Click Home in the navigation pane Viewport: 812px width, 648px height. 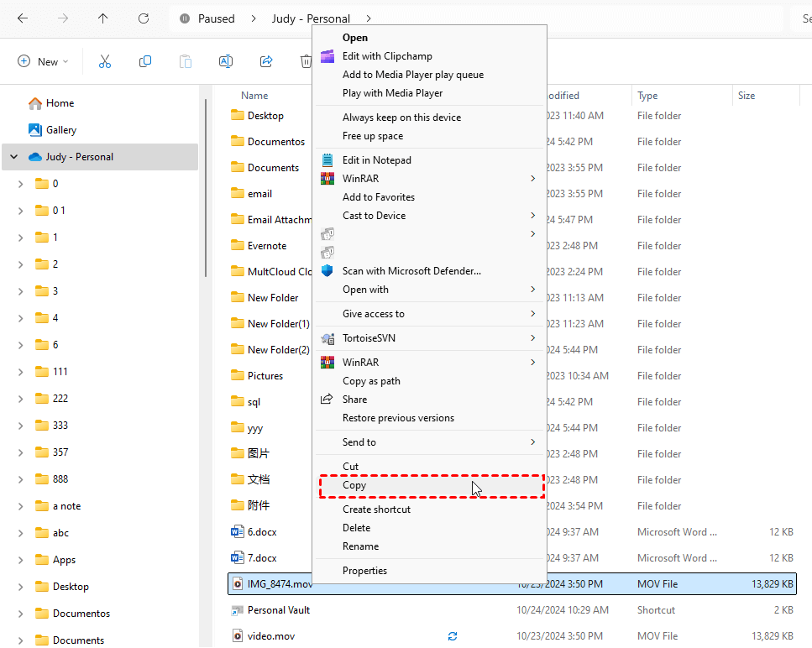click(x=60, y=103)
